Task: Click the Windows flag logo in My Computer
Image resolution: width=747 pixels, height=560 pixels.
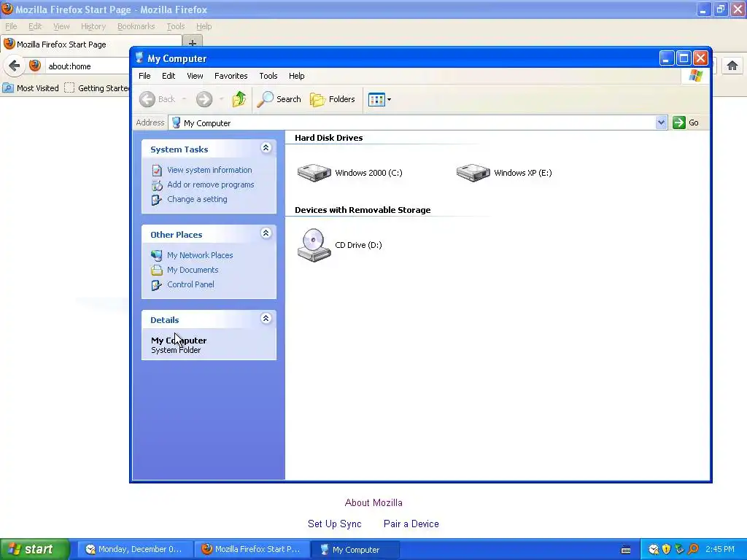Action: 695,76
